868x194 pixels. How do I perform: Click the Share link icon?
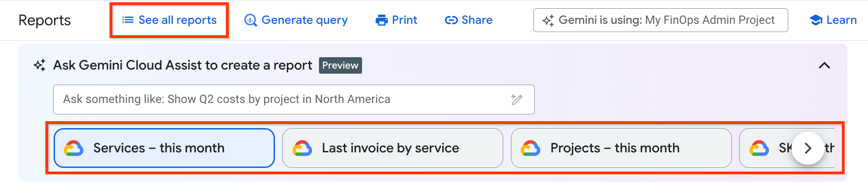coord(451,20)
